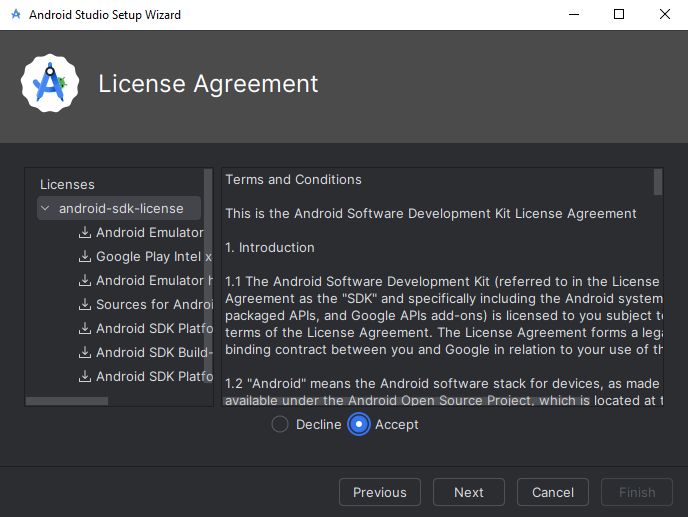The width and height of the screenshot is (688, 517).
Task: Click the License Agreement page title
Action: 208,83
